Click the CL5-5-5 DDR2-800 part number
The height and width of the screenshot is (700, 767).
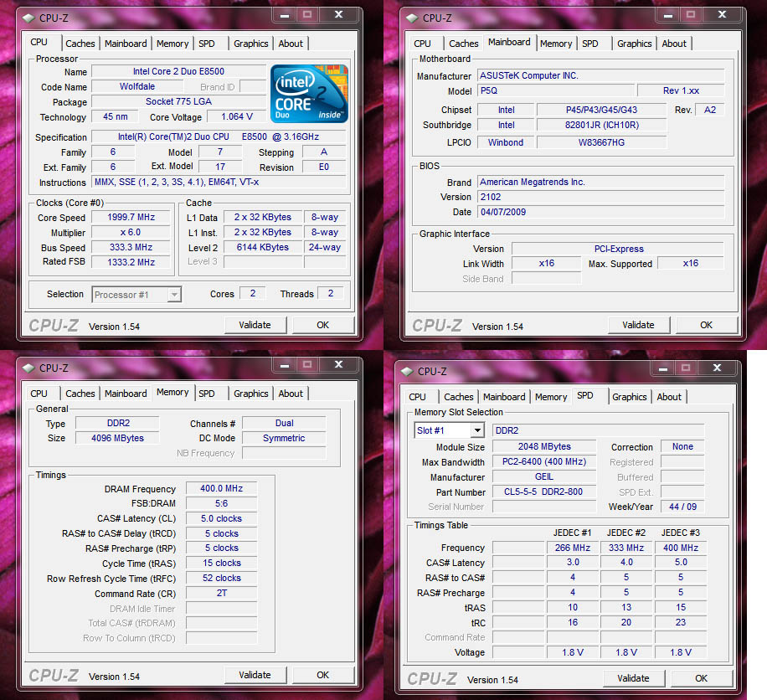pos(544,492)
